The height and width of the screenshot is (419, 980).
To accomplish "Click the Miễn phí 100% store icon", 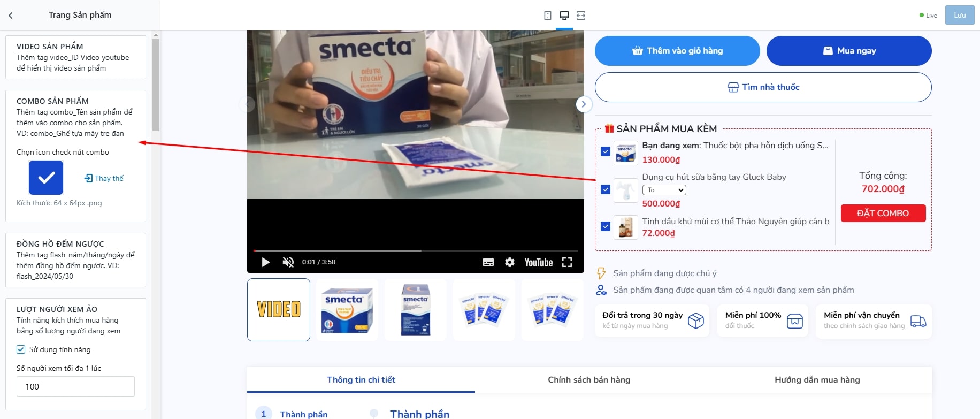I will [795, 321].
